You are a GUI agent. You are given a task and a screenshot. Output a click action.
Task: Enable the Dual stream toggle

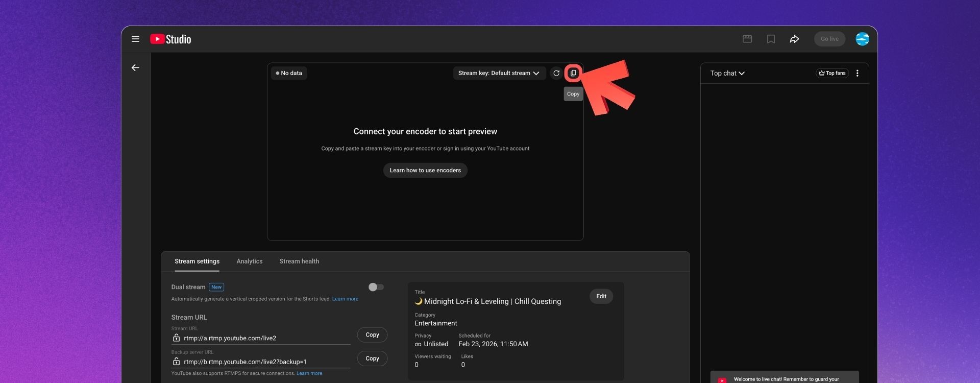(376, 287)
